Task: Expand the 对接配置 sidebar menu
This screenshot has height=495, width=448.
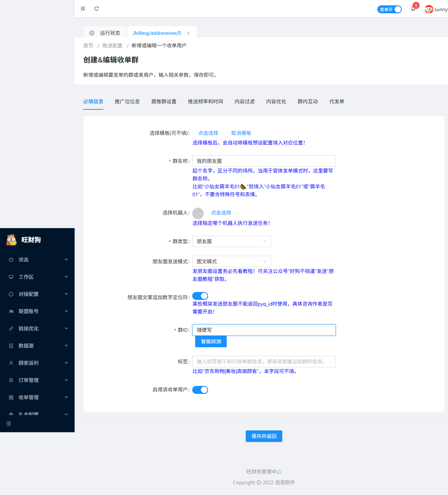Action: [66, 294]
